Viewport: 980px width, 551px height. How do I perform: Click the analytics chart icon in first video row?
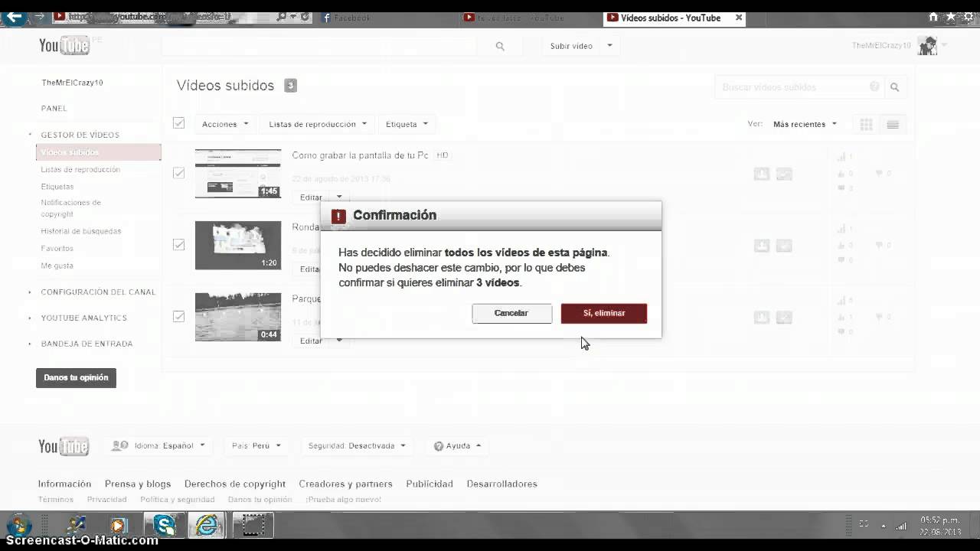(783, 174)
